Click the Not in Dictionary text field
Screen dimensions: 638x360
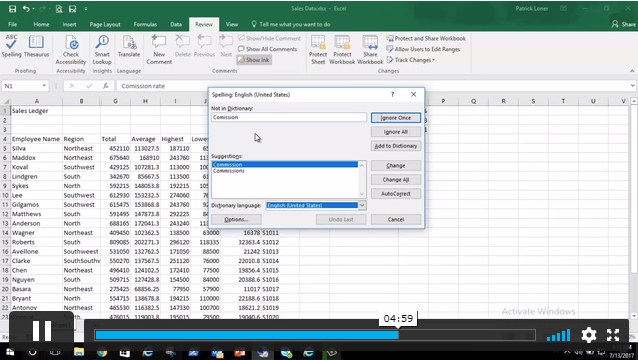click(288, 117)
